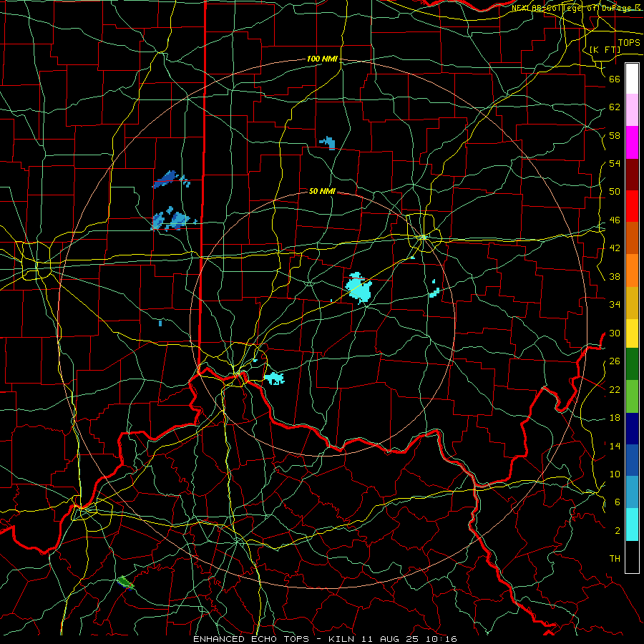
Task: Click the light green legend swatch
Action: (632, 396)
